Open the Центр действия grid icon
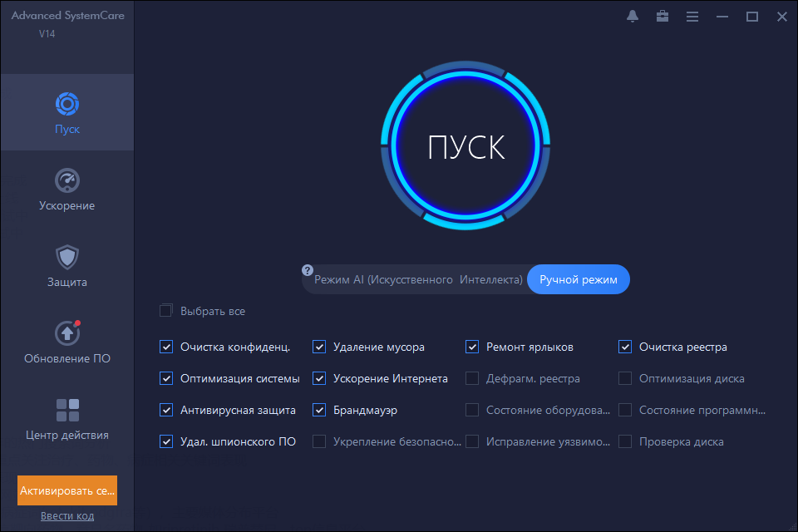 (x=67, y=411)
